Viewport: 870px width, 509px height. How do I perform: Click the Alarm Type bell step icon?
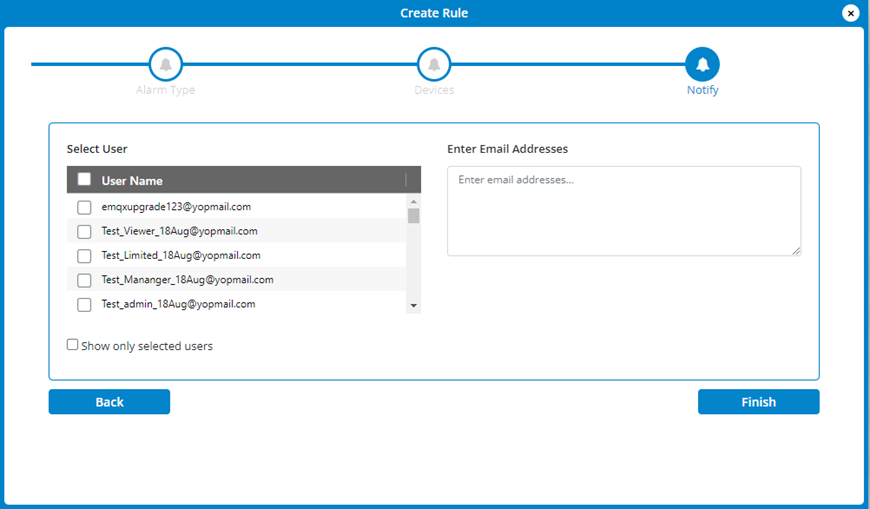[165, 64]
